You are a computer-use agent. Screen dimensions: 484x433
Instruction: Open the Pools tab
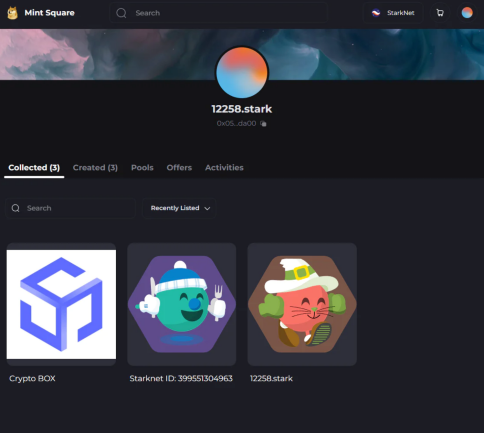142,167
